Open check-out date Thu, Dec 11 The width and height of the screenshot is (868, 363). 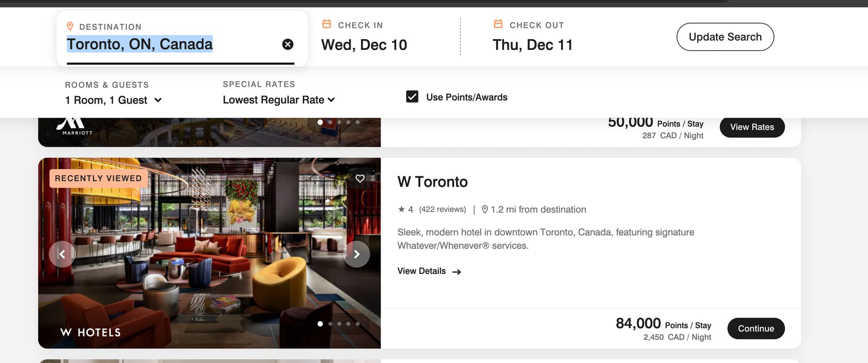pos(532,45)
